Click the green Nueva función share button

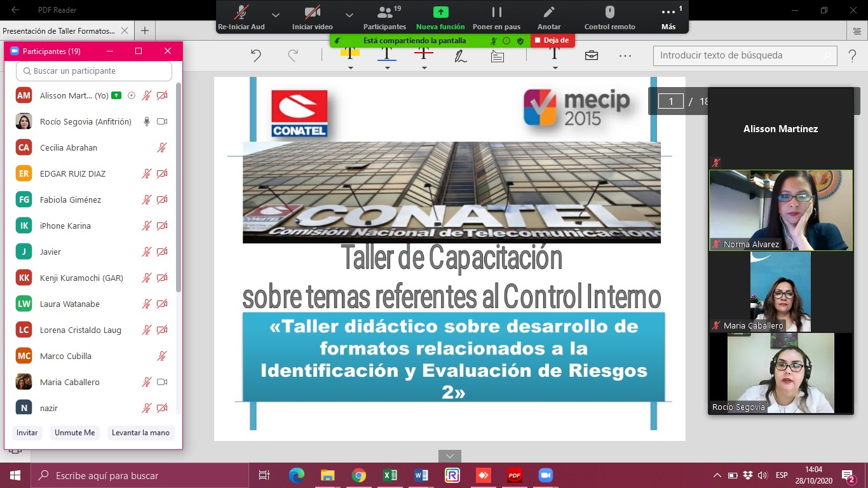click(x=440, y=12)
